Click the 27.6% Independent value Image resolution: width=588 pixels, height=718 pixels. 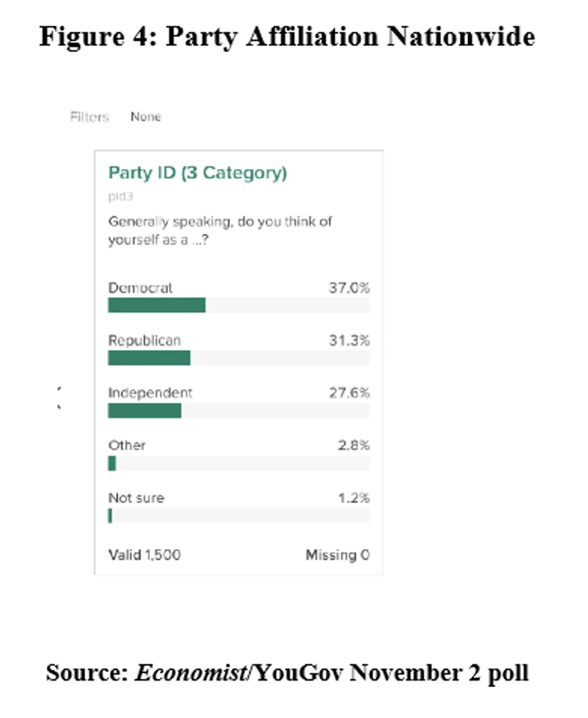click(349, 393)
